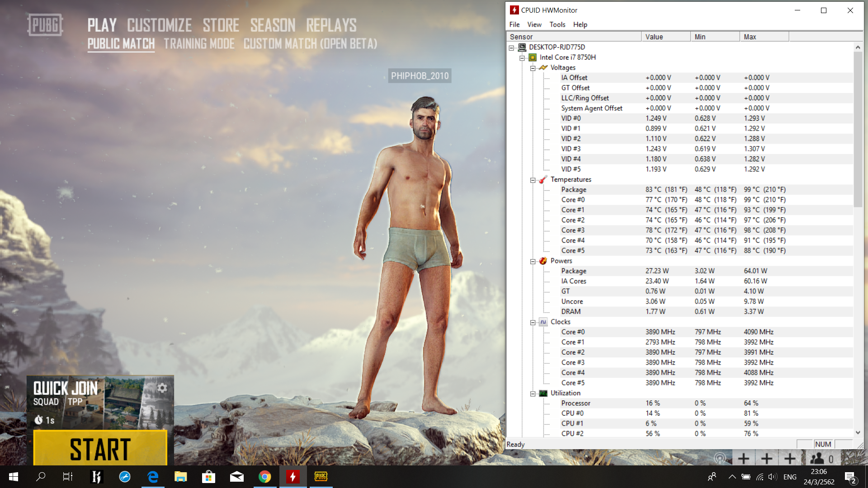The width and height of the screenshot is (868, 488).
Task: Open taskbar search
Action: coord(41,477)
